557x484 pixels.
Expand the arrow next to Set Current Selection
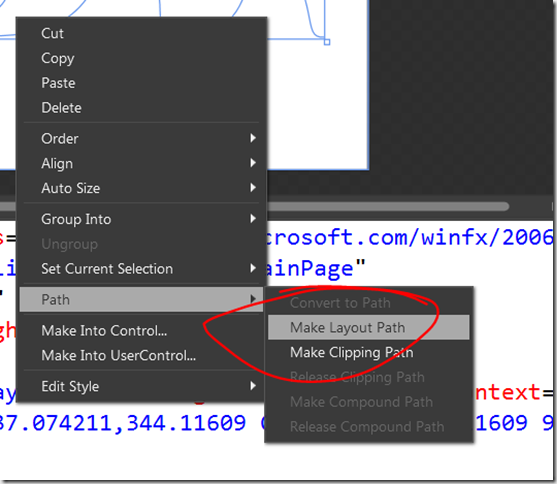point(253,268)
